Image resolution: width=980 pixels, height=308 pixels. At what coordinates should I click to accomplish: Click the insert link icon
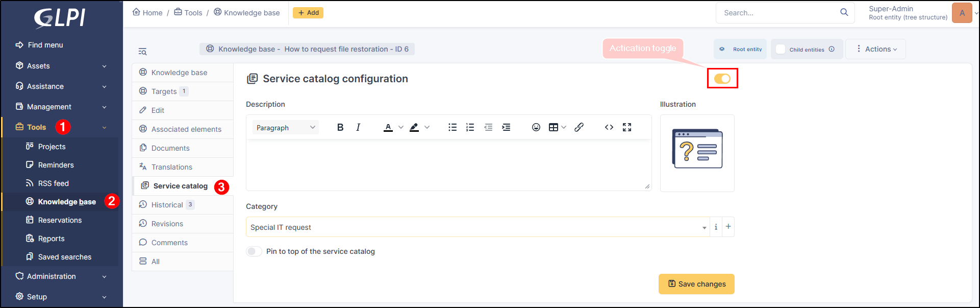(579, 128)
